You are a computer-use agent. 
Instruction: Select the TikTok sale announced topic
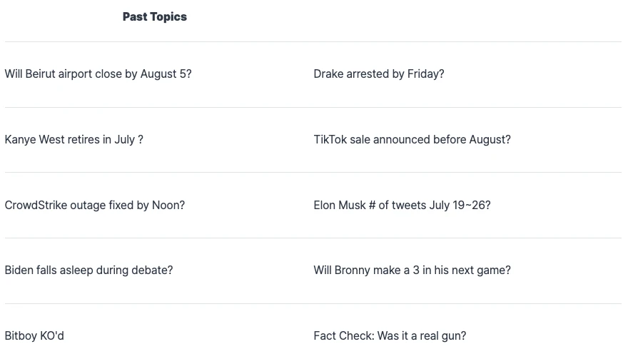(412, 140)
